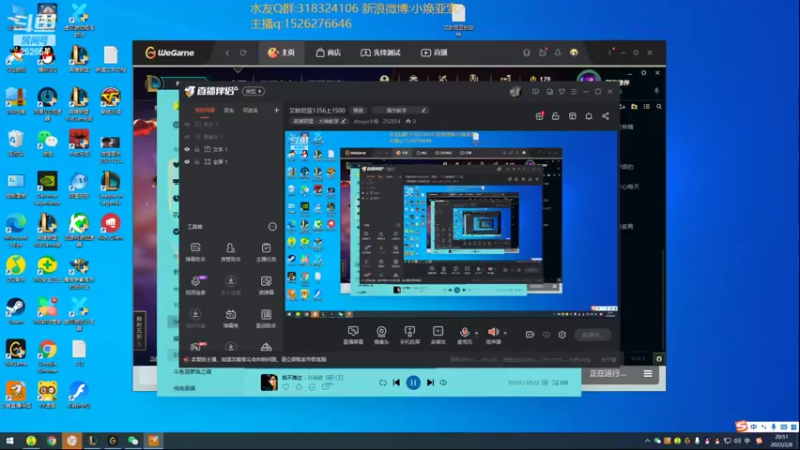800x450 pixels.
Task: Select the red highlighted scene tab
Action: pyautogui.click(x=205, y=110)
